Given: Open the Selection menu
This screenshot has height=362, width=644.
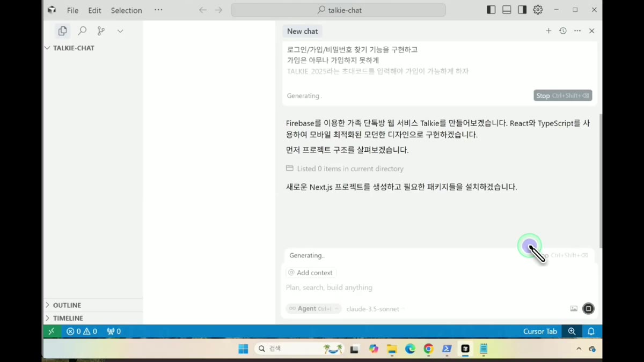Looking at the screenshot, I should click(126, 10).
